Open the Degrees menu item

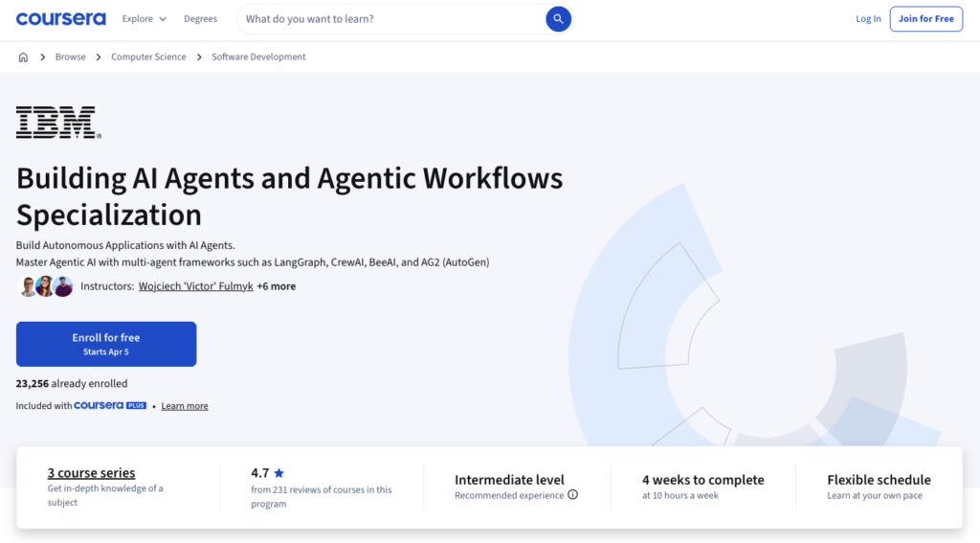[x=201, y=19]
